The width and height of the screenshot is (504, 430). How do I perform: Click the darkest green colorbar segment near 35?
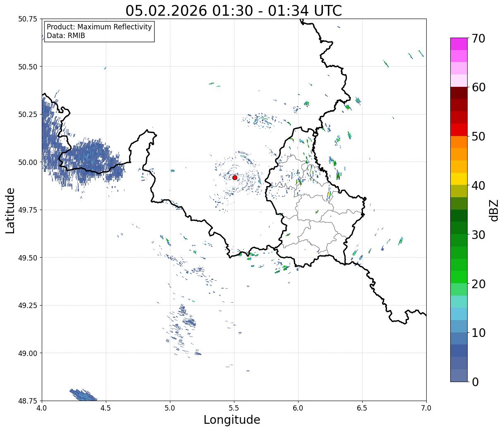(x=459, y=216)
